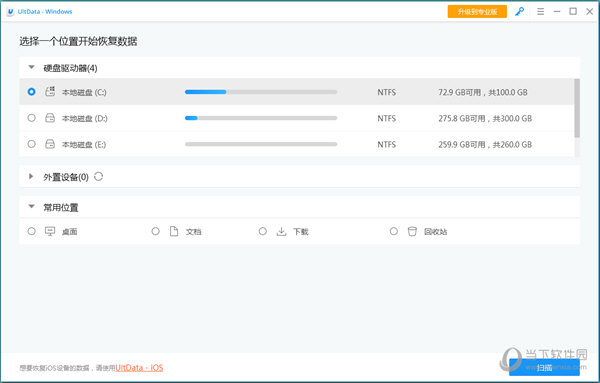Screen dimensions: 600x383
Task: Close the UltData window
Action: [x=590, y=11]
